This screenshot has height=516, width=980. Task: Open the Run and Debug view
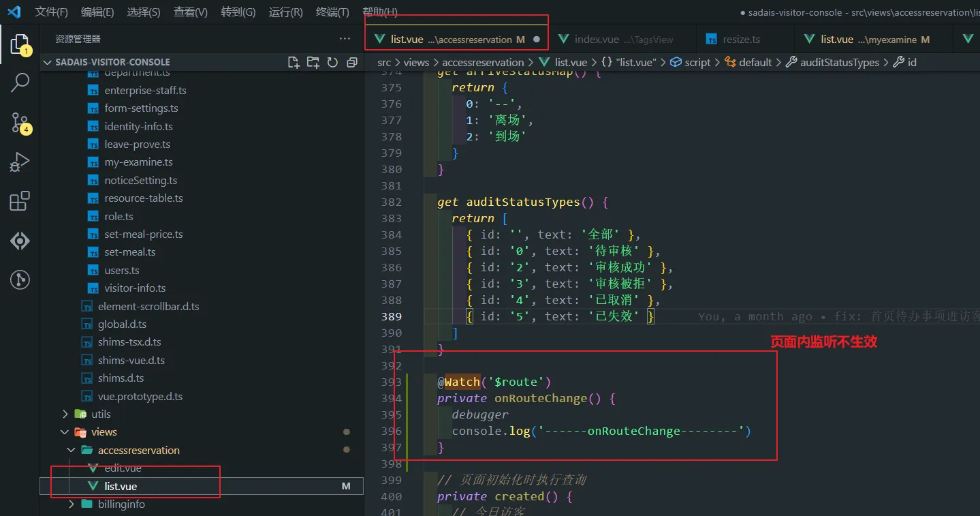point(19,162)
